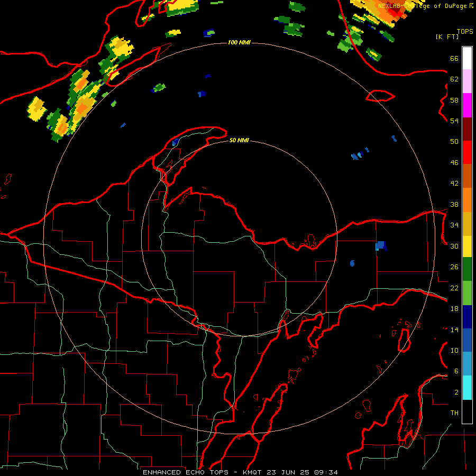
Task: Click the '46' legend value
Action: (454, 163)
